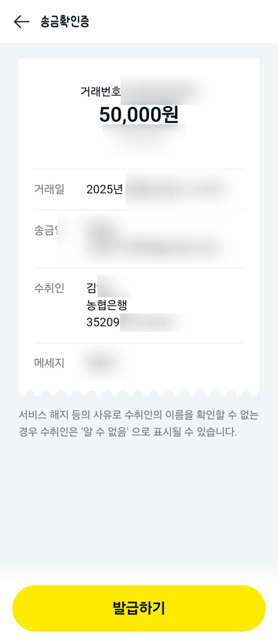Tap the account number starting 35209

[136, 322]
